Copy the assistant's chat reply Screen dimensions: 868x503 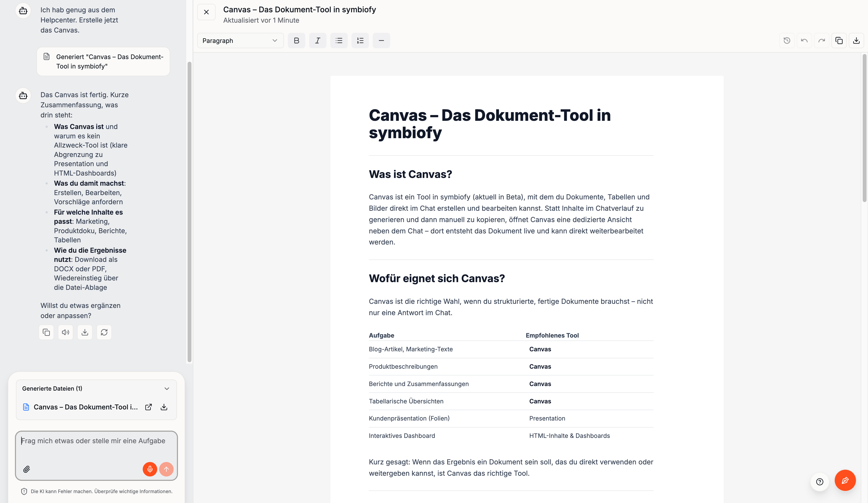tap(46, 333)
